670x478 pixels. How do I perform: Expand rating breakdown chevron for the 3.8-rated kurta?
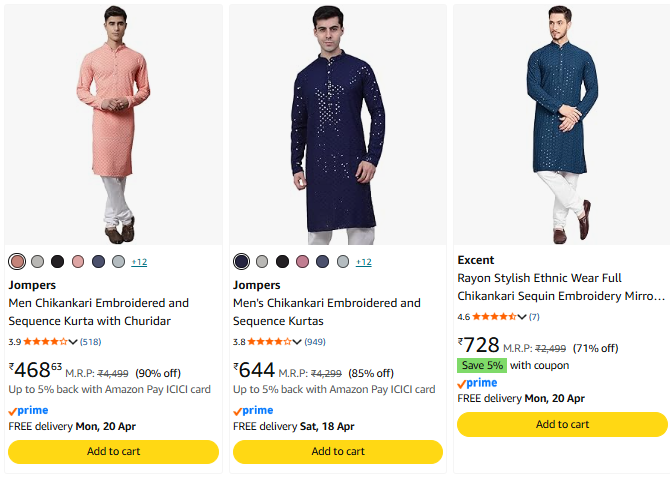pos(297,342)
